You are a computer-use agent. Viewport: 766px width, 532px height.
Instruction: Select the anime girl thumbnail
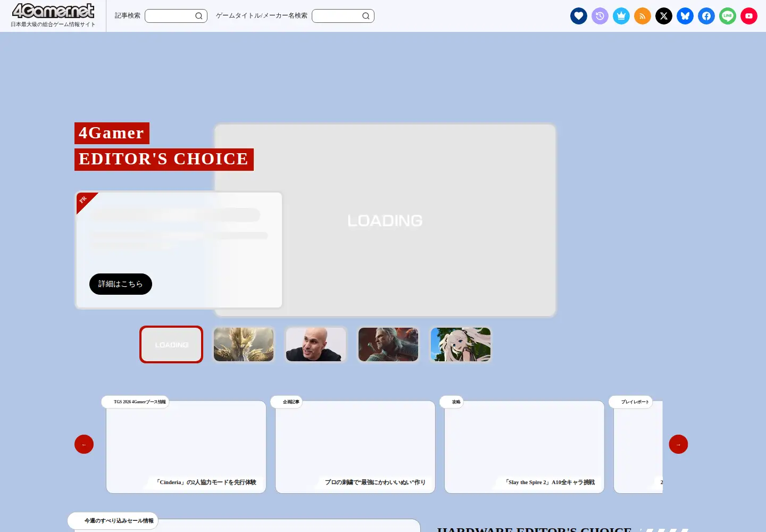461,345
